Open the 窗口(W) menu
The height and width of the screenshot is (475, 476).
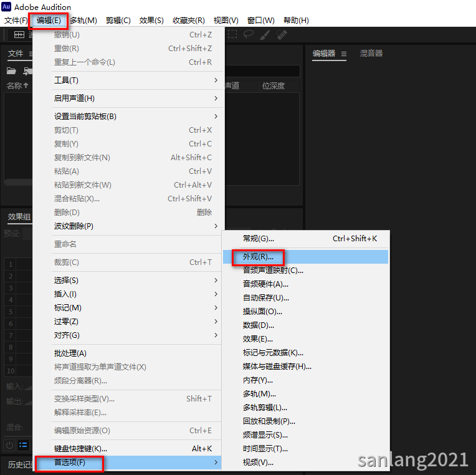click(261, 21)
